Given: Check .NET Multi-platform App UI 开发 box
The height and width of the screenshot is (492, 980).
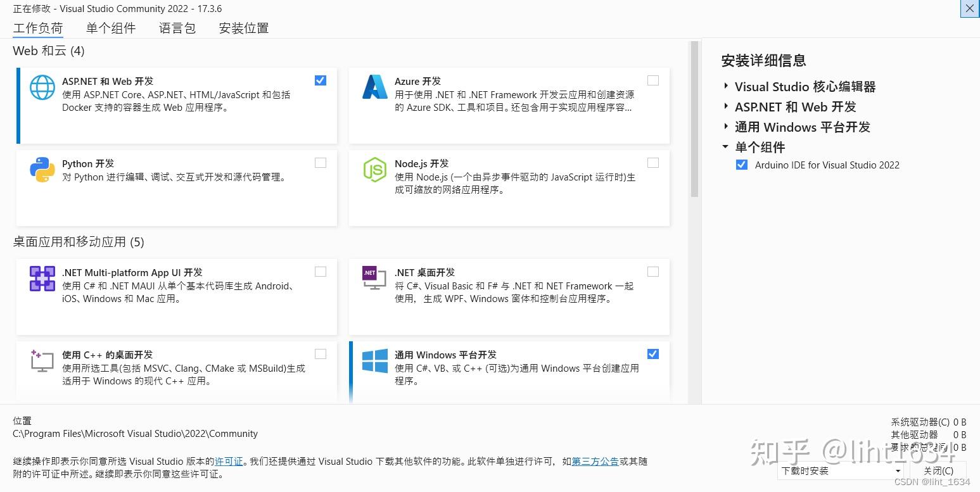Looking at the screenshot, I should point(321,272).
